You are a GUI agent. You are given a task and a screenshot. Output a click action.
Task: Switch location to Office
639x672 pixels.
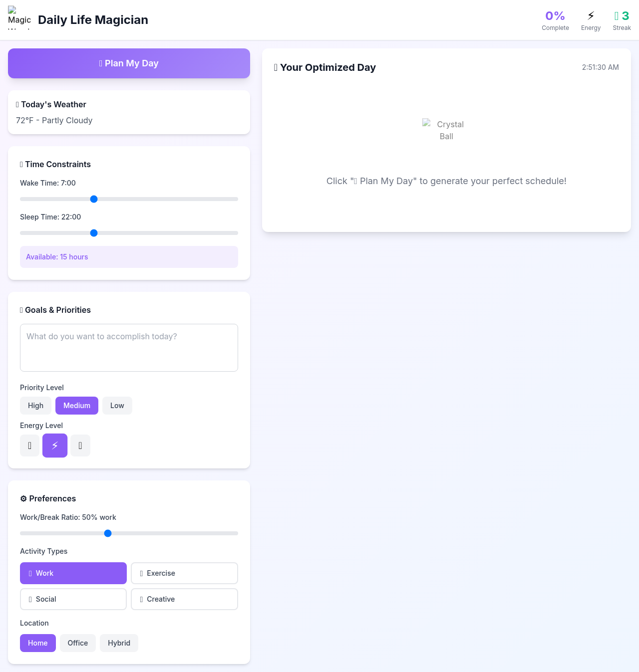[x=77, y=643]
